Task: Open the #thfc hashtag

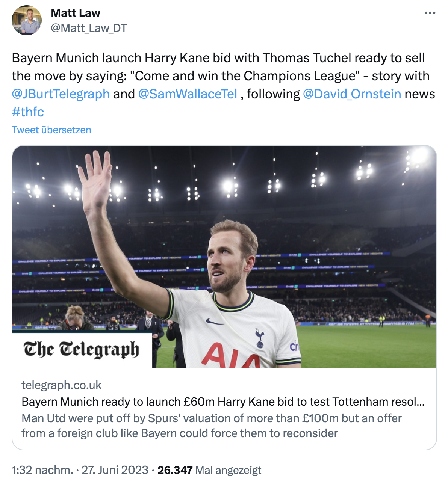Action: click(28, 112)
